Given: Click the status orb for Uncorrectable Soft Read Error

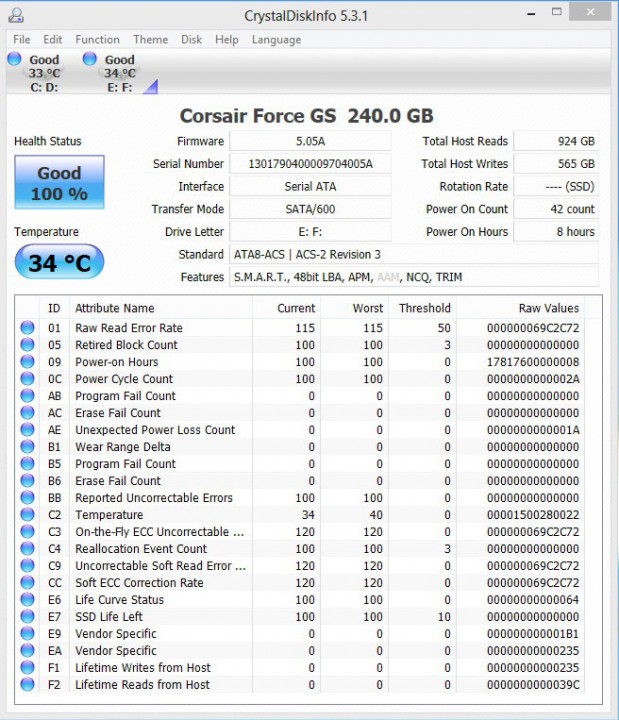Looking at the screenshot, I should (28, 565).
